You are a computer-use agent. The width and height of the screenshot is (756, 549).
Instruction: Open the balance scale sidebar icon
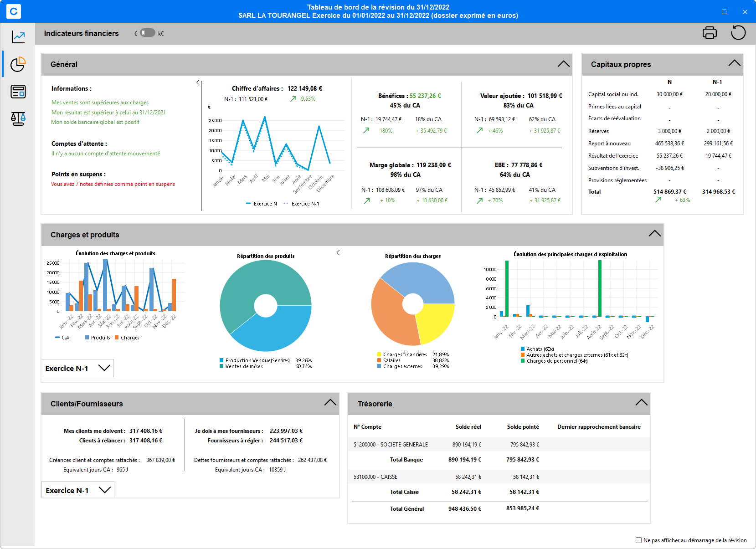point(18,119)
